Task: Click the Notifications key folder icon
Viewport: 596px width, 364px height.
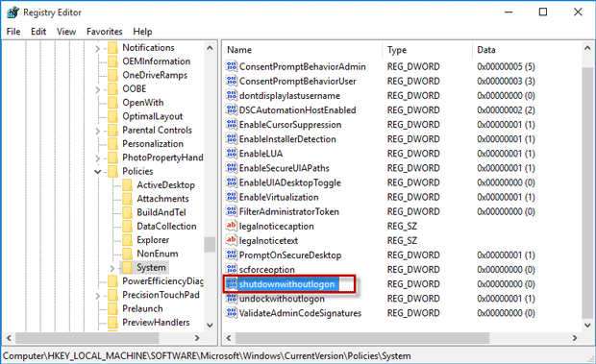Action: (112, 48)
